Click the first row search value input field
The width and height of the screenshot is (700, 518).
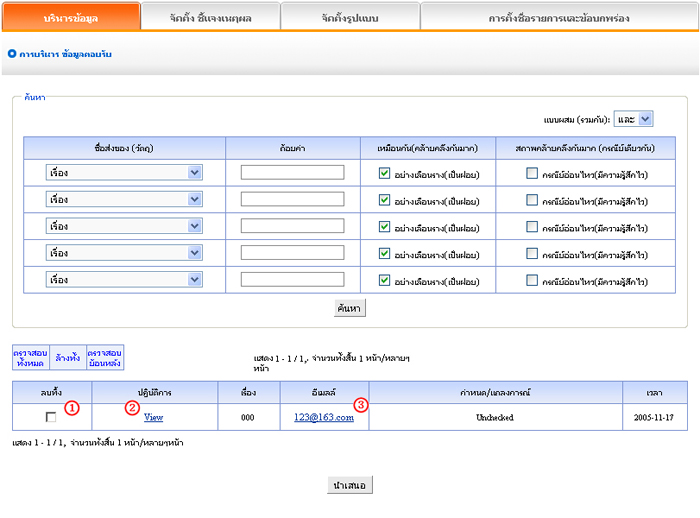[x=292, y=172]
